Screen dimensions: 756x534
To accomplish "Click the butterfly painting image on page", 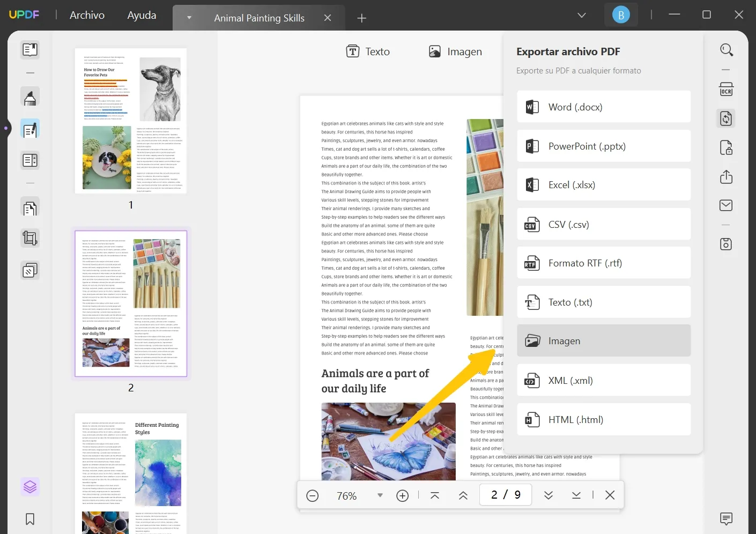I will (x=388, y=441).
